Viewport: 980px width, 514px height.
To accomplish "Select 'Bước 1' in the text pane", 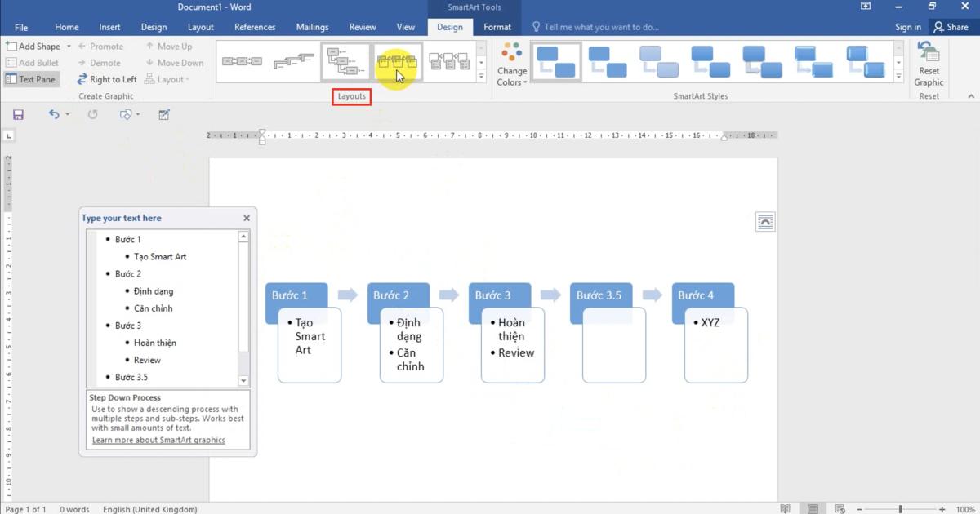I will point(127,239).
